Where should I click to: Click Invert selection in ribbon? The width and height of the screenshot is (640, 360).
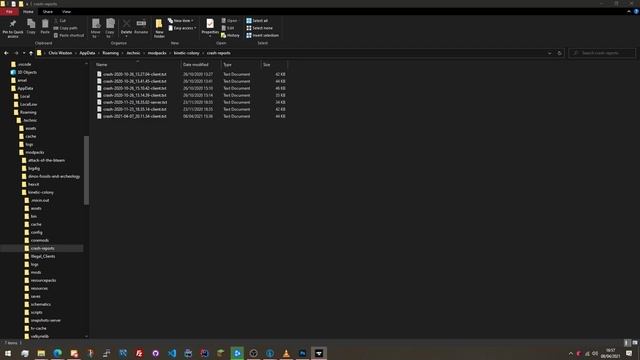262,36
